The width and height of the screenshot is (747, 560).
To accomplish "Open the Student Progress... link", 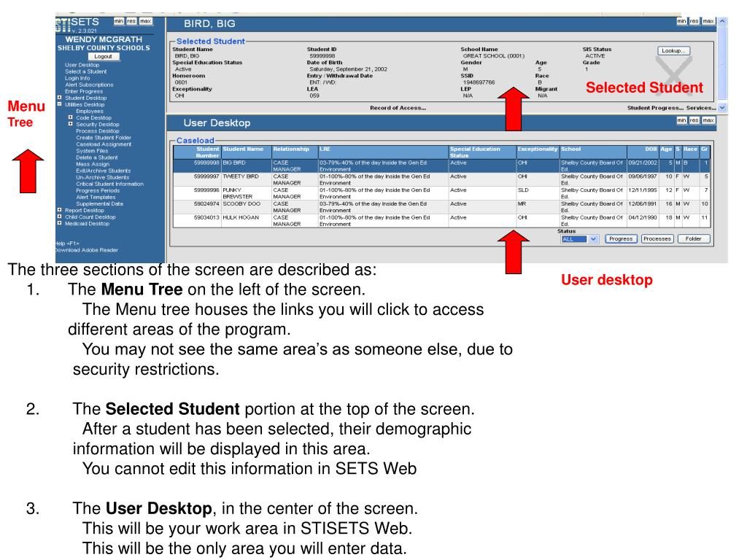I will 655,108.
